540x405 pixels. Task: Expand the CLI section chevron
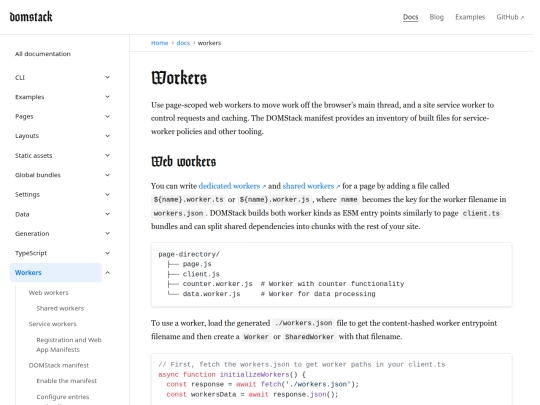(x=107, y=77)
